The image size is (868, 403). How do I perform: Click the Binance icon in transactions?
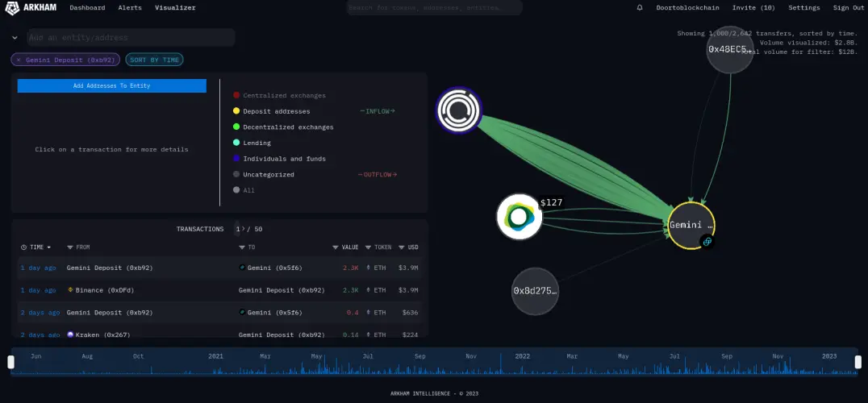point(70,289)
